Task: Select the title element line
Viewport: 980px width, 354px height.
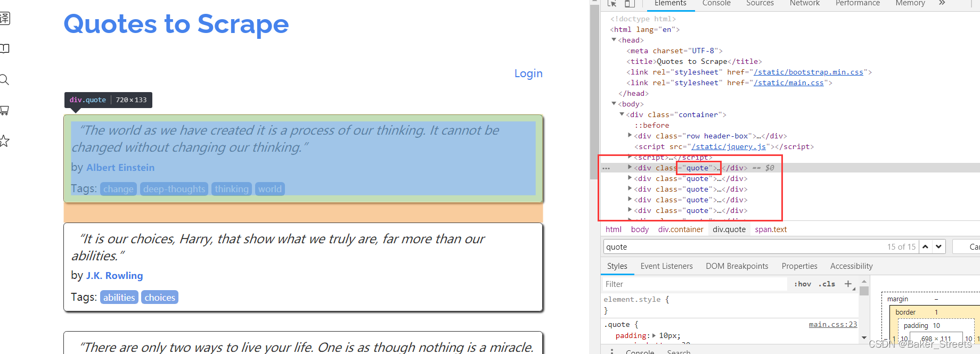Action: [x=694, y=61]
